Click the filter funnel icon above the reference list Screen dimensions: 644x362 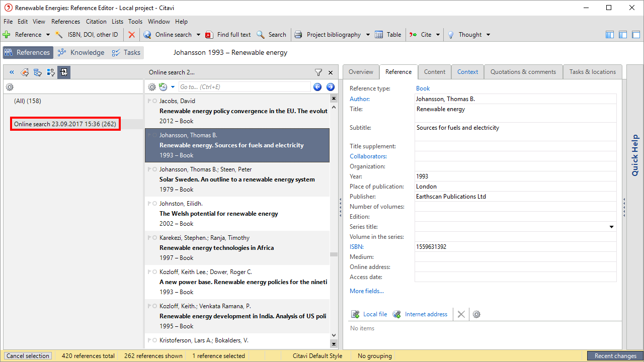click(x=318, y=72)
